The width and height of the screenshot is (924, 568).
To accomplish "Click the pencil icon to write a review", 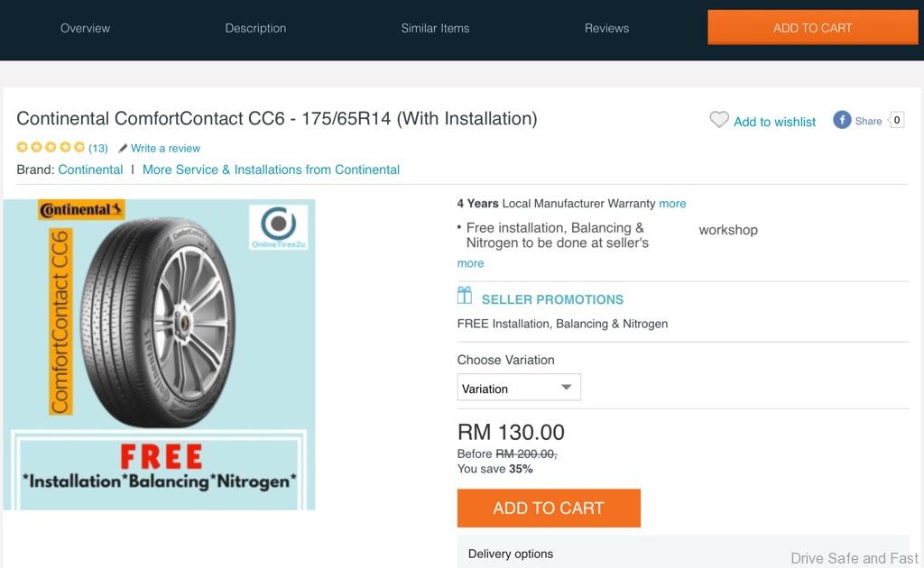I will (x=123, y=148).
